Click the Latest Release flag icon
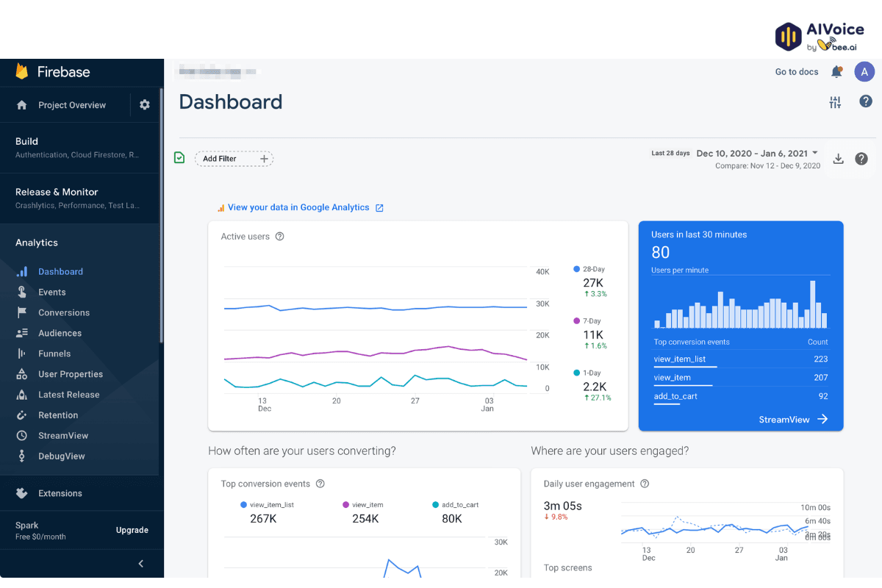The height and width of the screenshot is (588, 882). (x=22, y=395)
